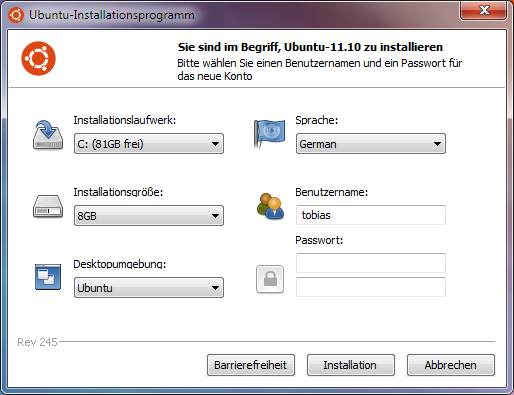Open the Installationslaufwerk drive dropdown

click(149, 144)
